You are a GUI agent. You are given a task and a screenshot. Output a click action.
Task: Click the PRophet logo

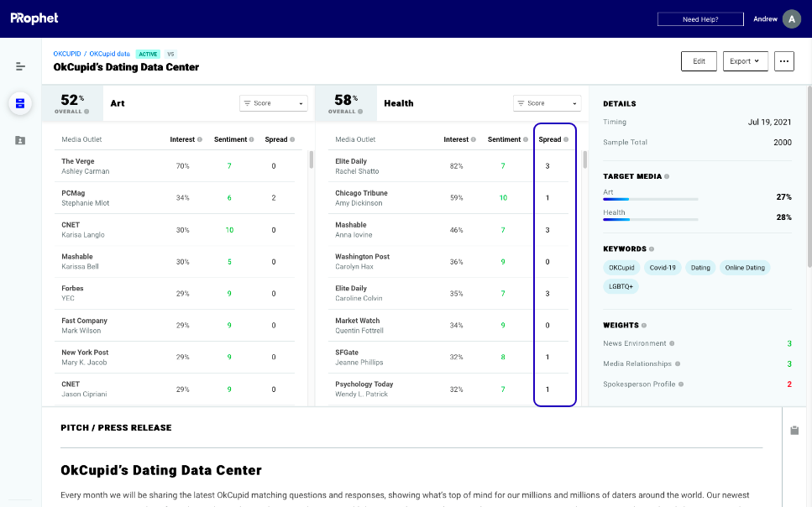coord(34,18)
